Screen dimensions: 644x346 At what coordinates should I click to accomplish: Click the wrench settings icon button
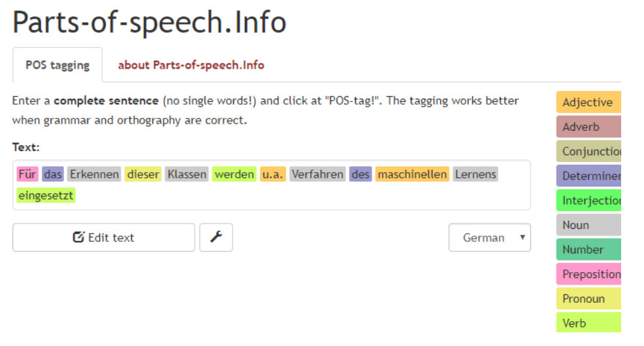click(x=216, y=237)
